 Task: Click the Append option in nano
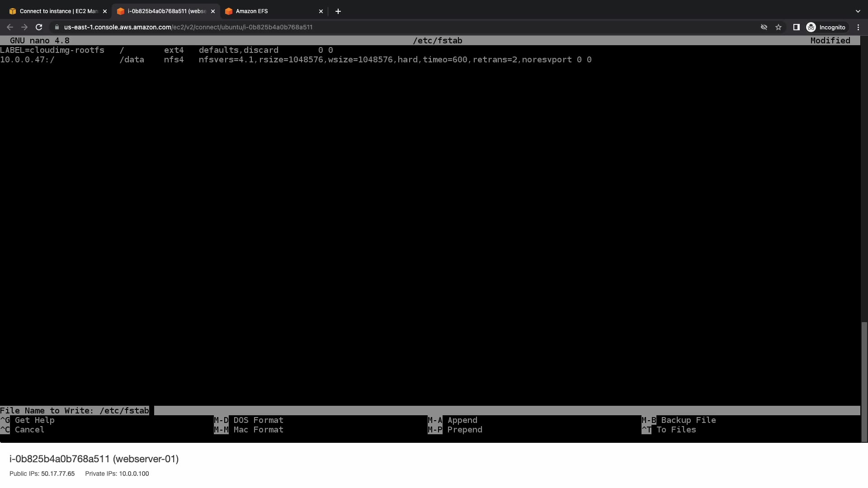[x=462, y=420]
